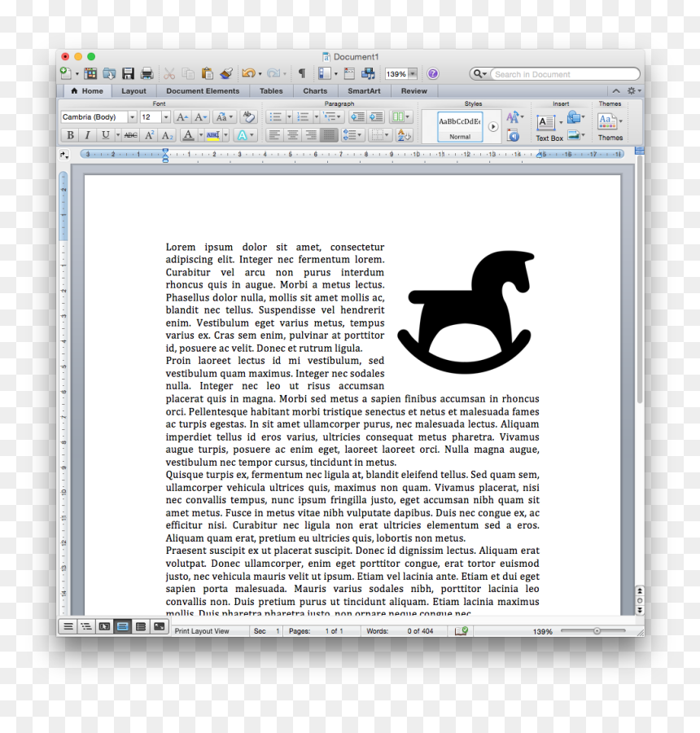This screenshot has width=700, height=733.
Task: Decrease the paragraph indent
Action: coord(358,116)
